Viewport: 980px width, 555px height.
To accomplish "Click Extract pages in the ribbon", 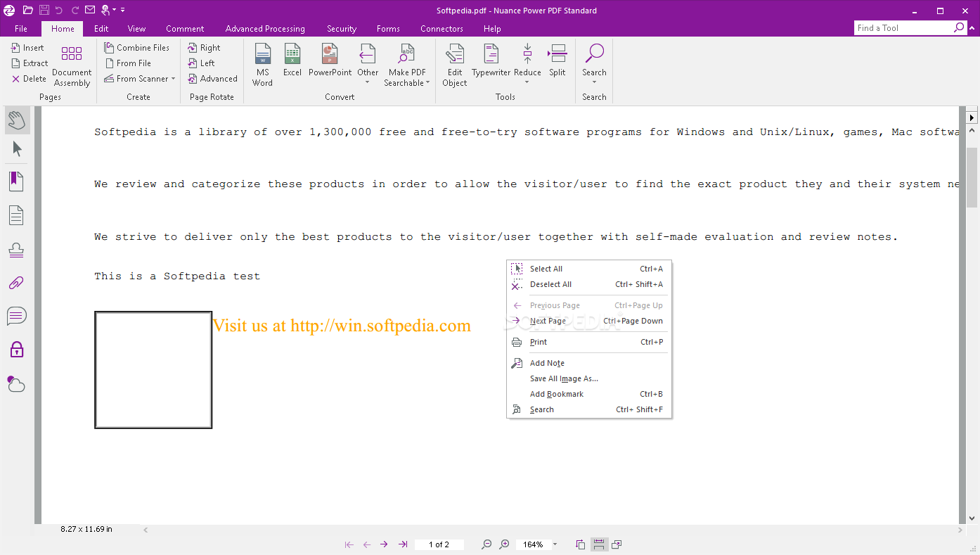I will coord(30,63).
